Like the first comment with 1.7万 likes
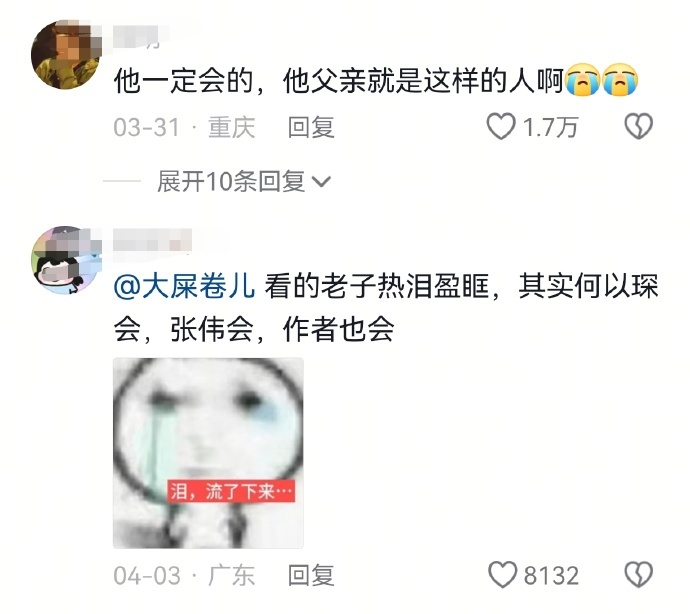Viewport: 690px width, 614px height. pyautogui.click(x=501, y=127)
